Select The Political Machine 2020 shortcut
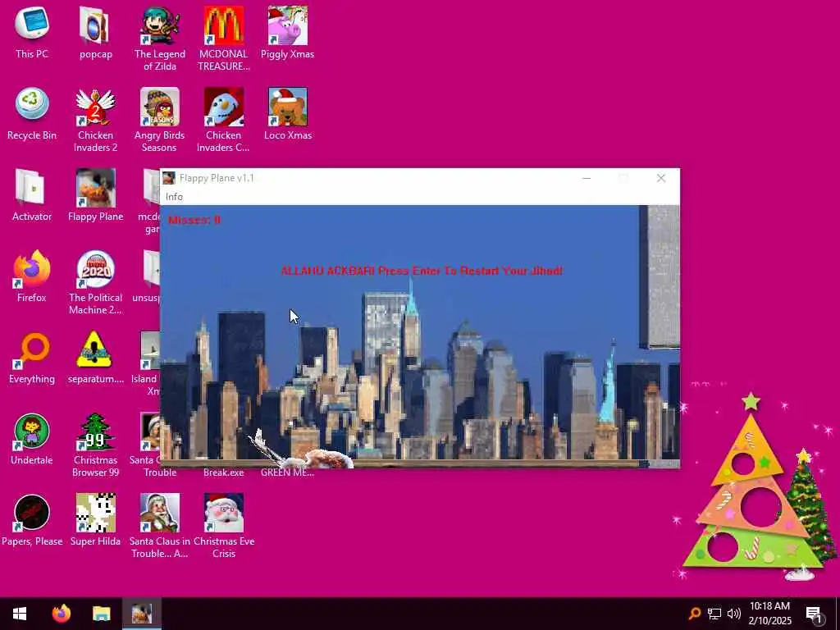 pos(95,282)
